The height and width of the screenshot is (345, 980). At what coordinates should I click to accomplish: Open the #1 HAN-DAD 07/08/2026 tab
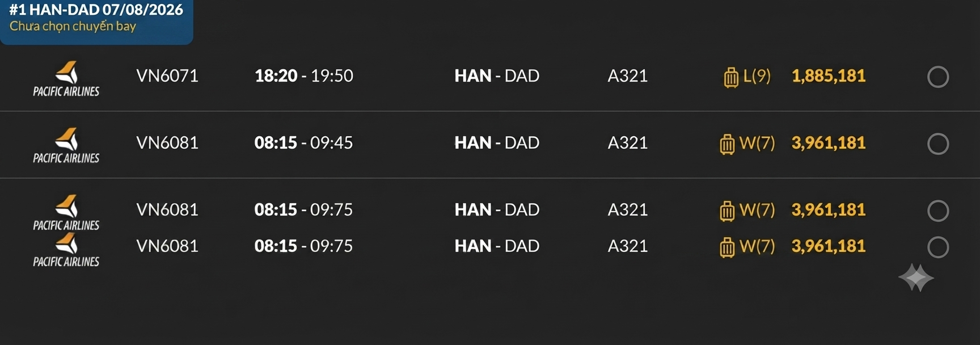pos(96,22)
